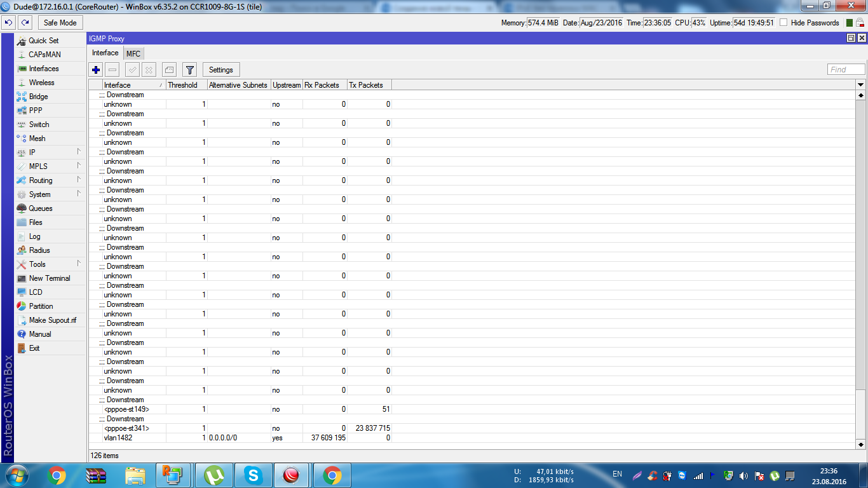The width and height of the screenshot is (868, 488).
Task: Expand the IP submenu arrow
Action: click(x=79, y=152)
